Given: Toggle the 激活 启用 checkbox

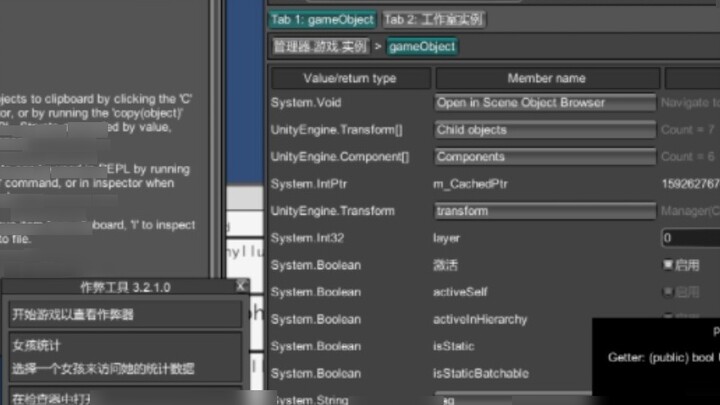Looking at the screenshot, I should 668,265.
